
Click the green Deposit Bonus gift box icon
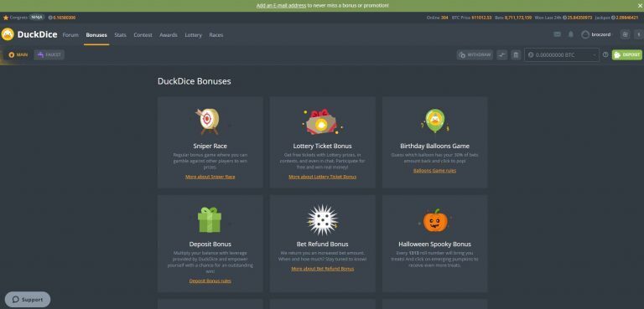(210, 219)
